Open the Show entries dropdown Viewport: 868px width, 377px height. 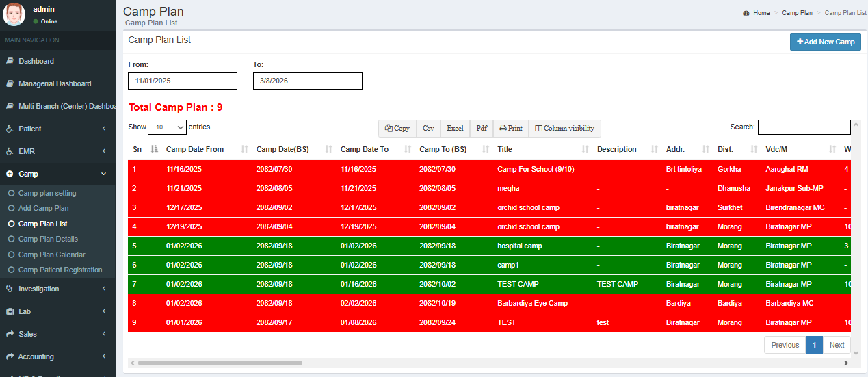click(167, 127)
